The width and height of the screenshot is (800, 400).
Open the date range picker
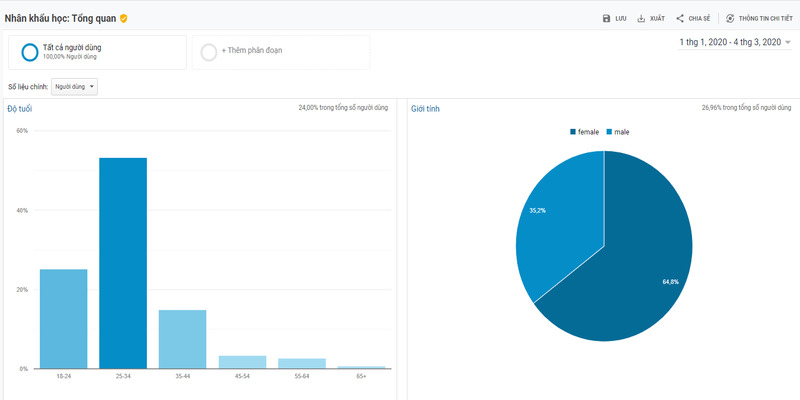click(735, 42)
